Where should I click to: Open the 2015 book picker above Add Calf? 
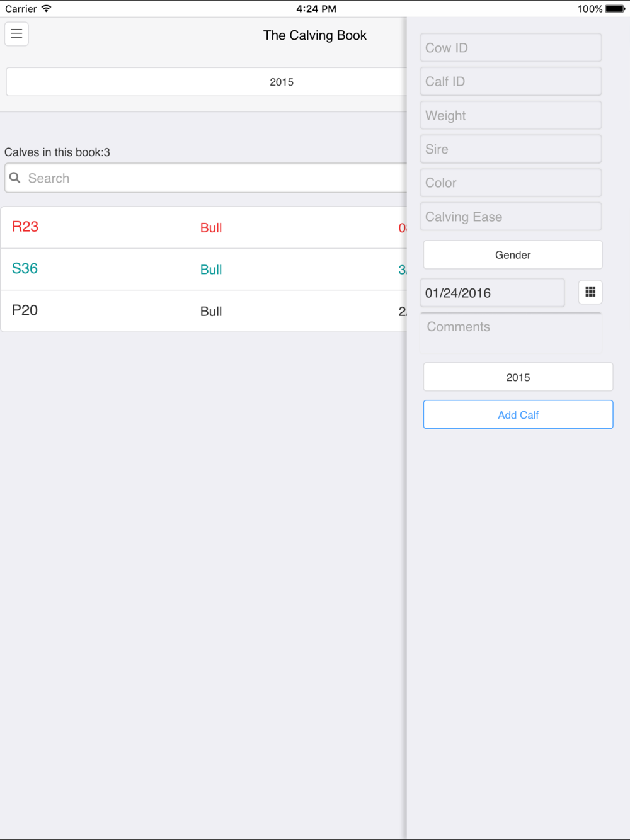tap(518, 377)
